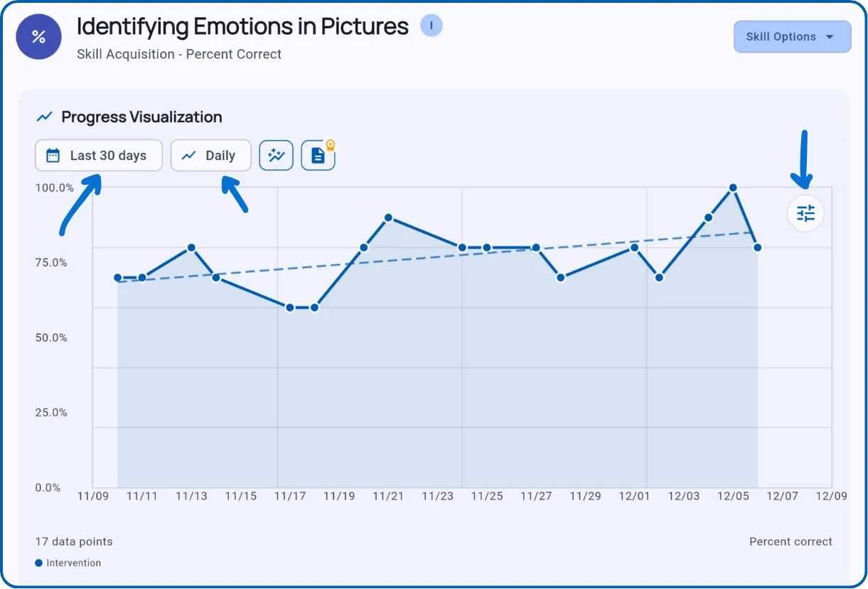The height and width of the screenshot is (589, 868).
Task: Click the calendar icon in the date filter
Action: pyautogui.click(x=53, y=155)
